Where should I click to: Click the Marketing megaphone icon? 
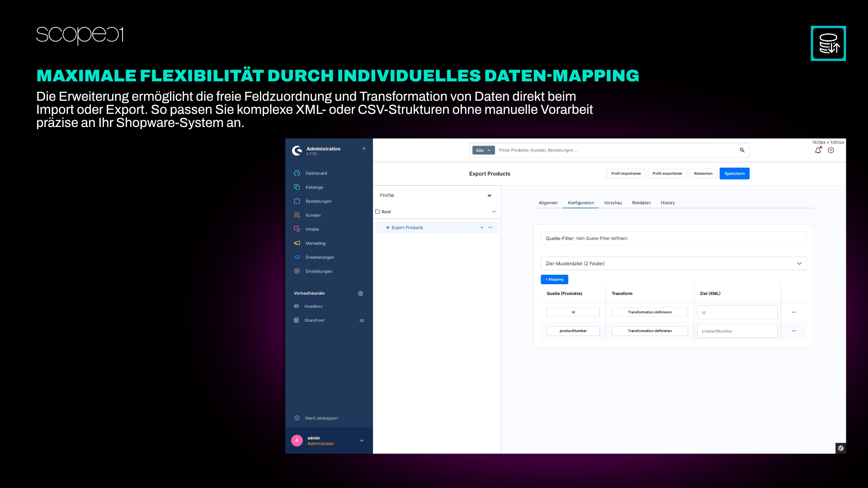(297, 243)
